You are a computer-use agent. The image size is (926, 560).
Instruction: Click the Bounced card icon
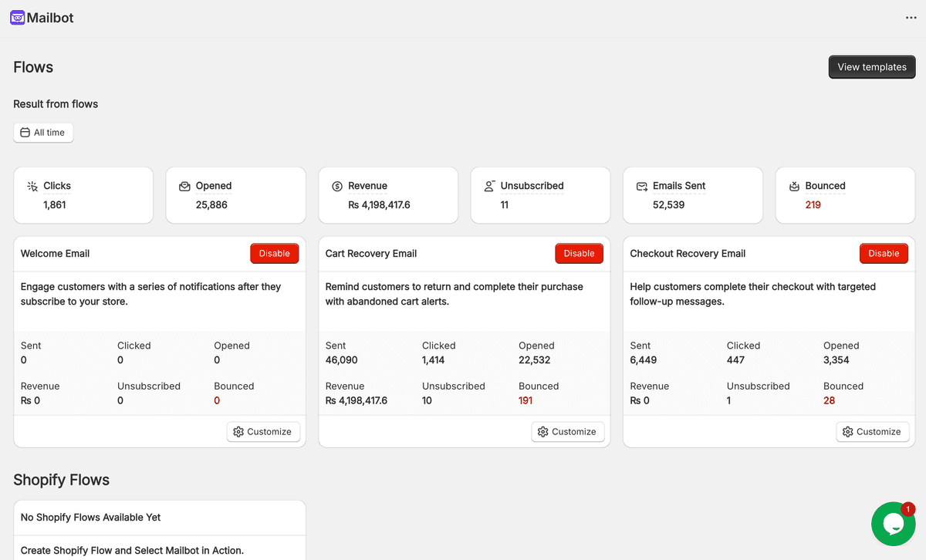click(x=795, y=186)
